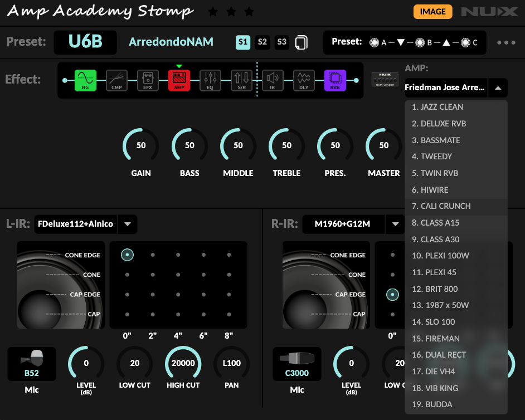Click the M1960+G12M IR name
Screen dimensions: 525x420
343,224
